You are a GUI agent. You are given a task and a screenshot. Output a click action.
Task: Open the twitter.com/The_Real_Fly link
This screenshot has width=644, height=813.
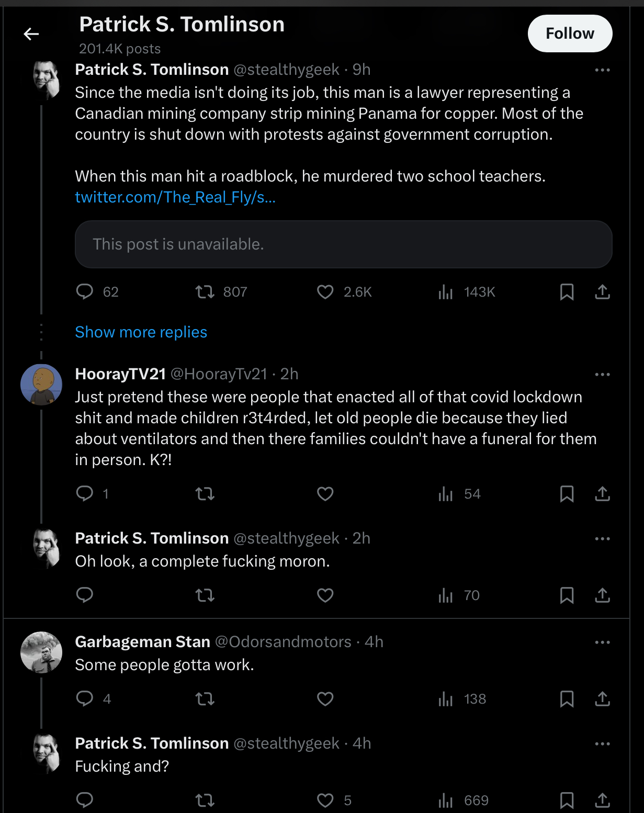[x=175, y=197]
